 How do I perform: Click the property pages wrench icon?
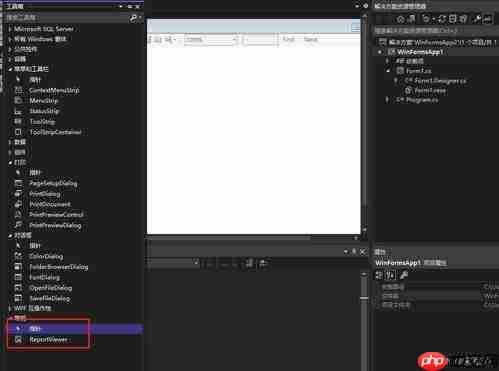(404, 275)
